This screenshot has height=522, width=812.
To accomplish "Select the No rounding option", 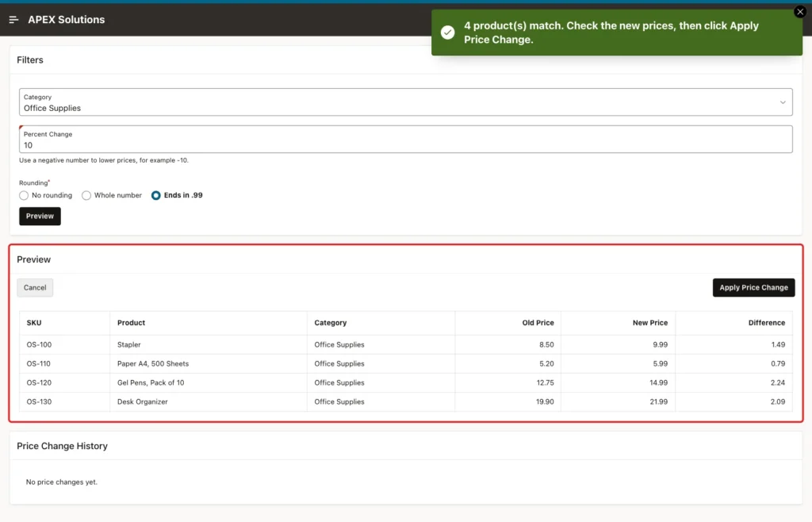I will 24,195.
